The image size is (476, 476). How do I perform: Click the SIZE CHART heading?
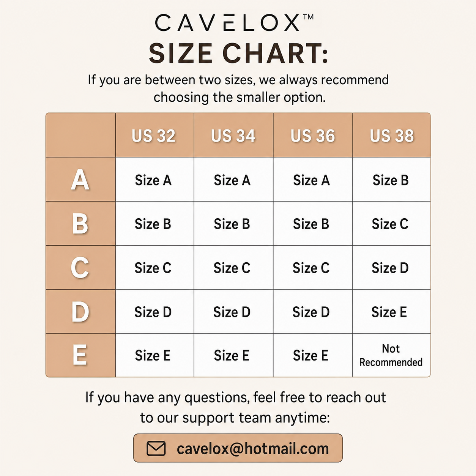coord(238,53)
